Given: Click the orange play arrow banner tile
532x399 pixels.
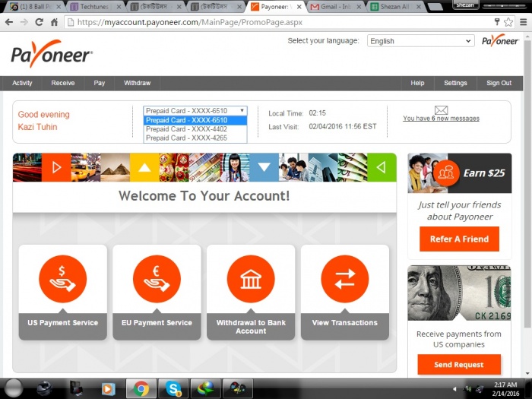Looking at the screenshot, I should click(56, 167).
